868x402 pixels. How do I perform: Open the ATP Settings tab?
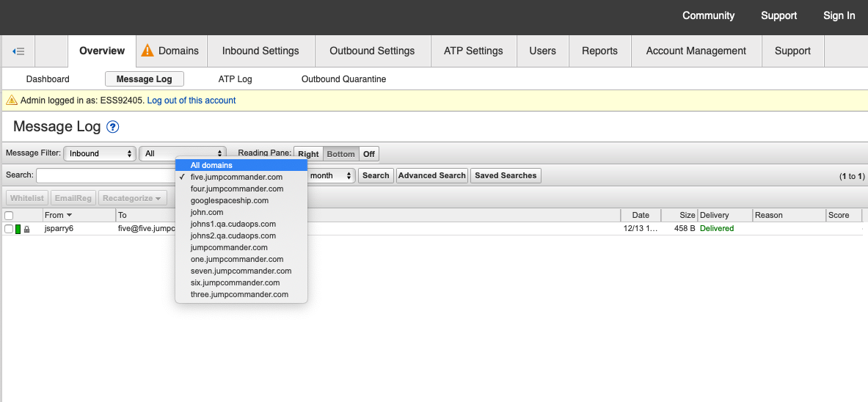point(473,51)
